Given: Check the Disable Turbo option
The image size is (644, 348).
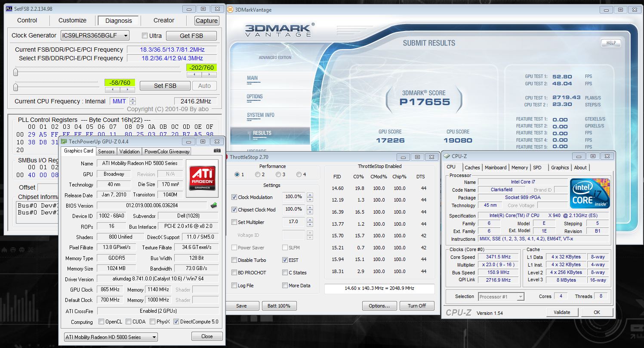Looking at the screenshot, I should point(234,260).
